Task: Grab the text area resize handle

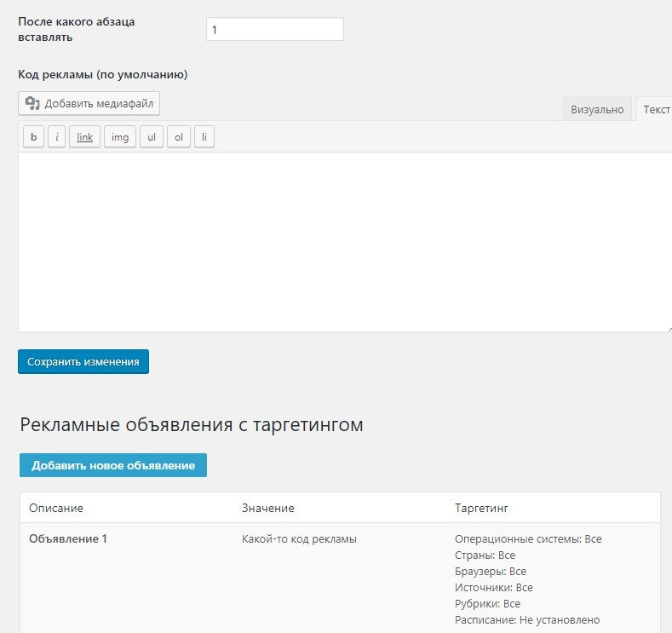Action: tap(669, 329)
